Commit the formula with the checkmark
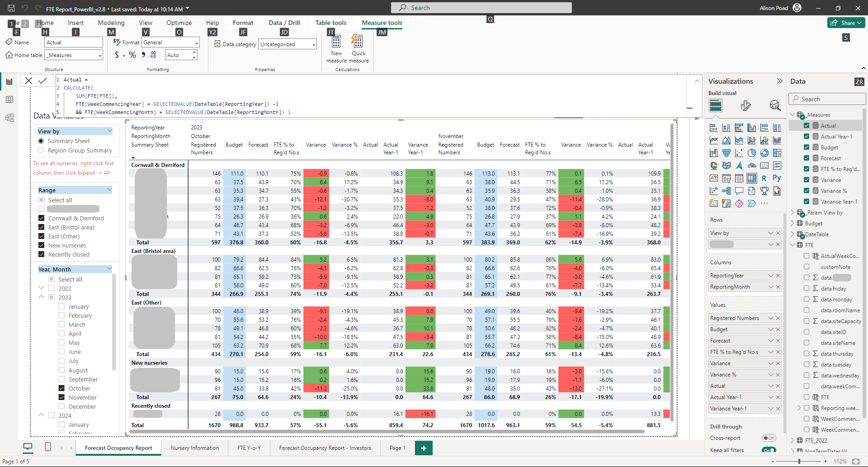This screenshot has height=467, width=868. 42,81
